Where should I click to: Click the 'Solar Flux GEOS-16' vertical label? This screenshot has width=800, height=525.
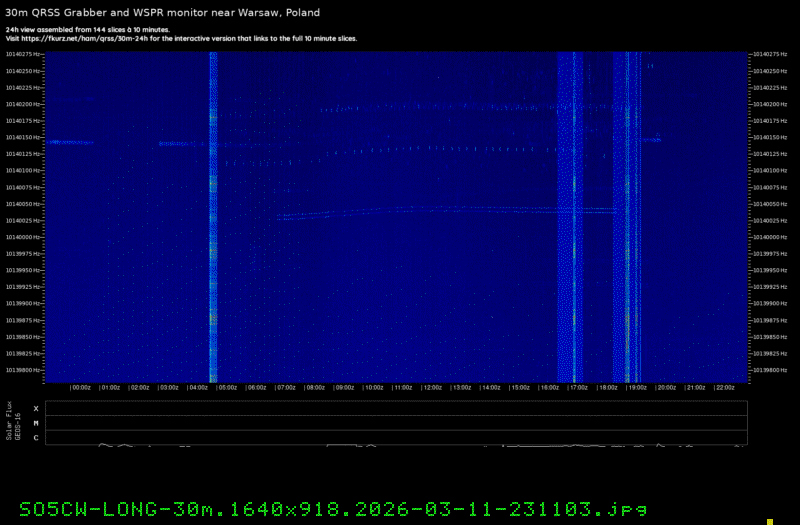click(11, 422)
